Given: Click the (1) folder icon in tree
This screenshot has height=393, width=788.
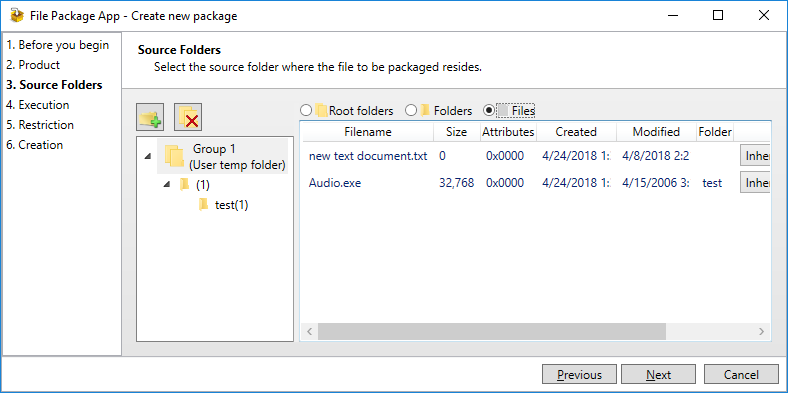Looking at the screenshot, I should coord(184,184).
